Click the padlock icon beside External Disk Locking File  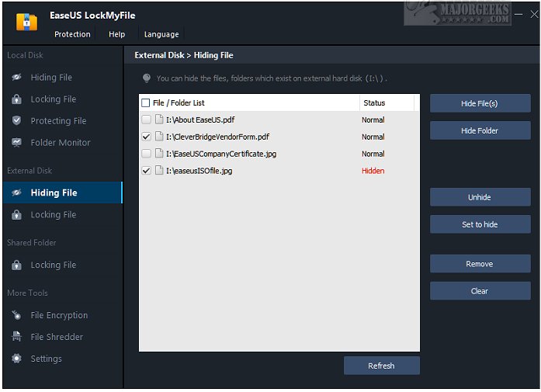tap(16, 215)
